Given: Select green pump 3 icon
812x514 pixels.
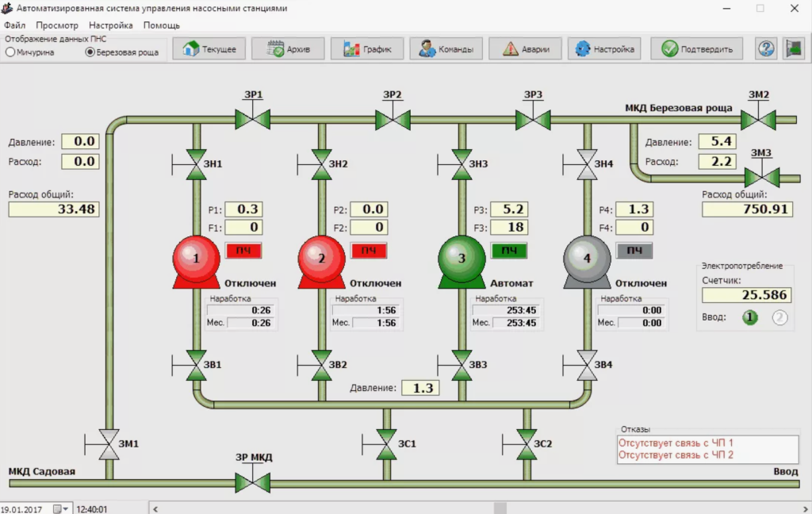Looking at the screenshot, I should [462, 259].
